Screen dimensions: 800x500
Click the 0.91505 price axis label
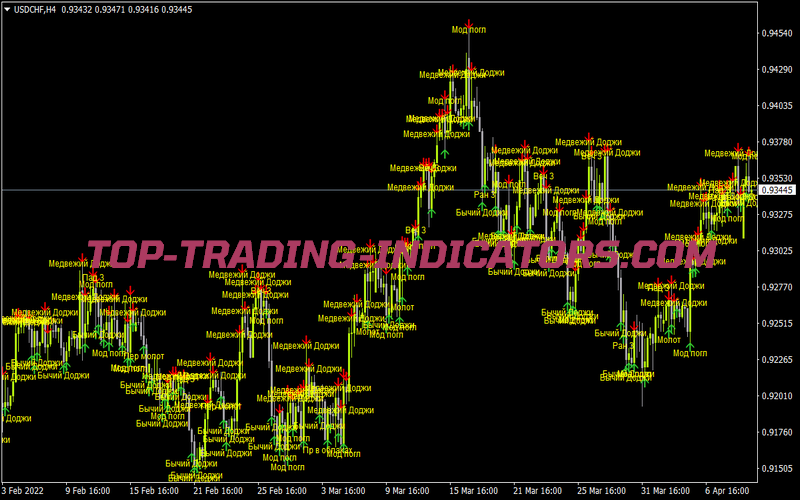(777, 468)
